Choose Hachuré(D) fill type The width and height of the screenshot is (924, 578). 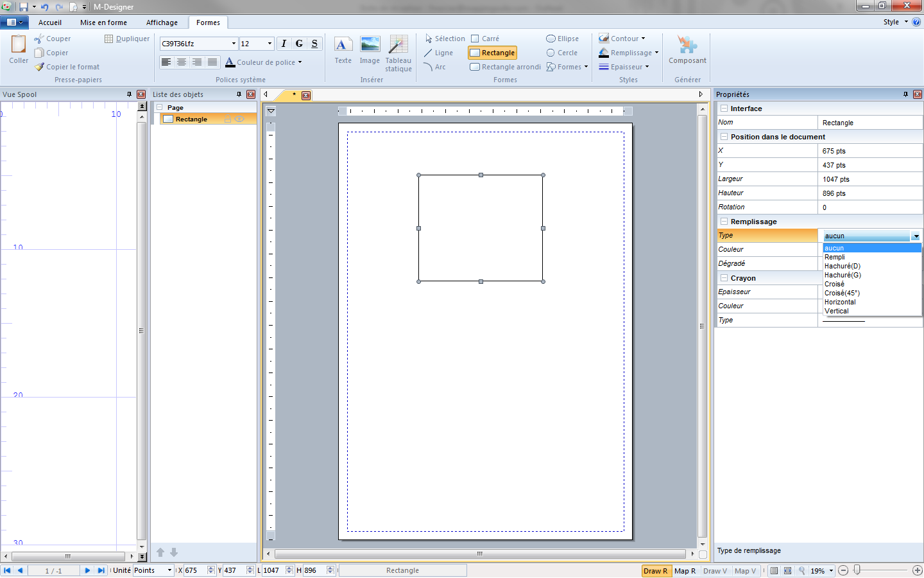842,266
